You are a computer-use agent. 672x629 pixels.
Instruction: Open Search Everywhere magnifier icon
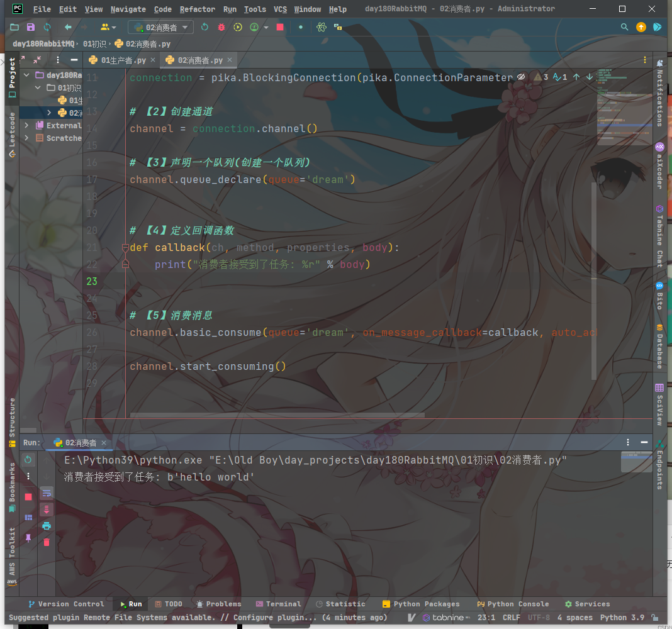tap(624, 28)
